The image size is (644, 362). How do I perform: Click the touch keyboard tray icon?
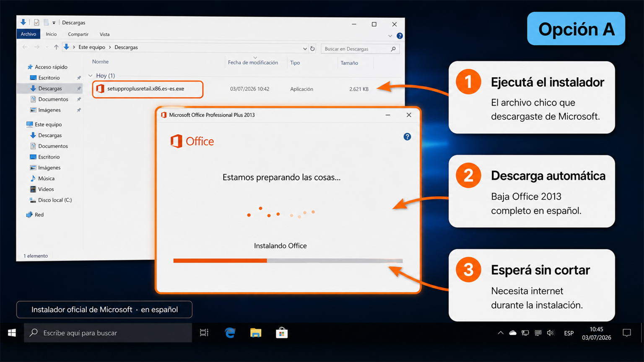(538, 333)
